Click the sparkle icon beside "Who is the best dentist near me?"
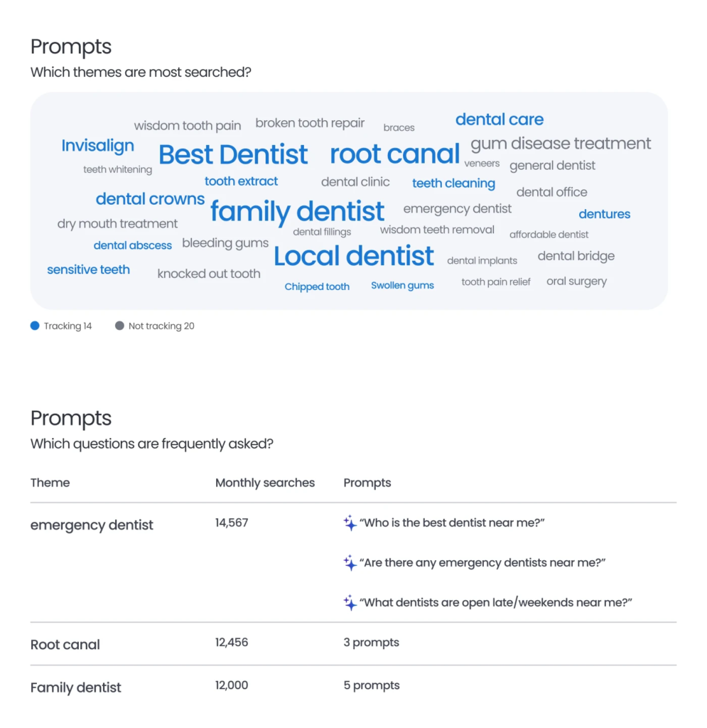The image size is (707, 728). point(350,523)
